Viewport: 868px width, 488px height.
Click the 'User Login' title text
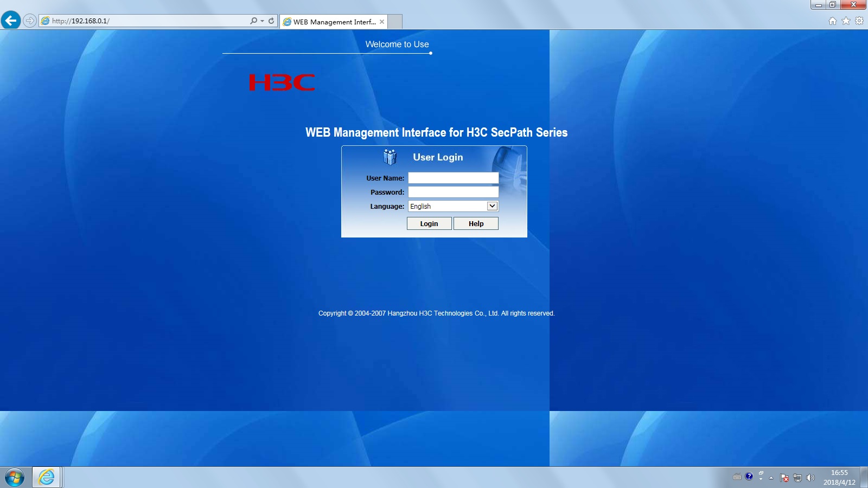438,157
